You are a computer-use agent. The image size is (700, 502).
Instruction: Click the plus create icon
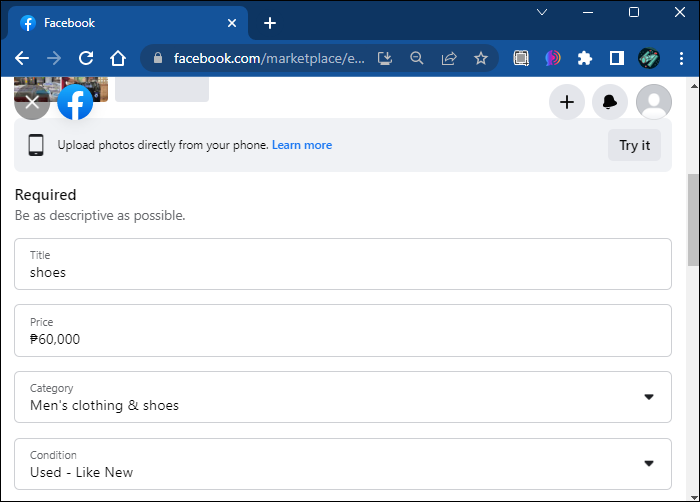click(x=567, y=102)
